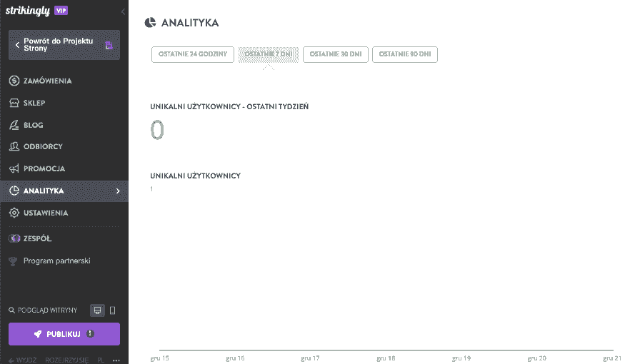Open the Blog pen icon

14,125
